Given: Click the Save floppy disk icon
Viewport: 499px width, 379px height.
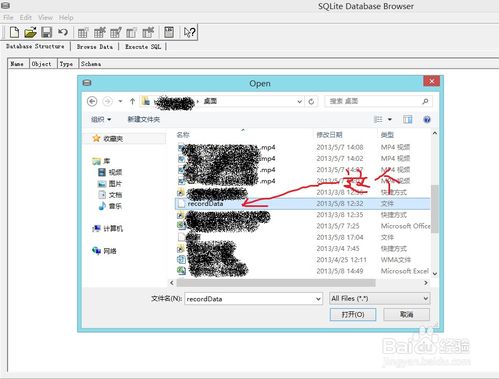Looking at the screenshot, I should (x=46, y=32).
